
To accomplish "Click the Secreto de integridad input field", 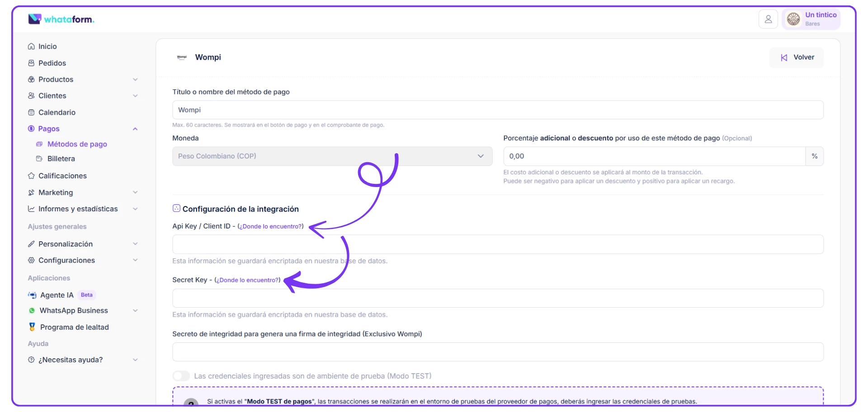I will (x=497, y=352).
